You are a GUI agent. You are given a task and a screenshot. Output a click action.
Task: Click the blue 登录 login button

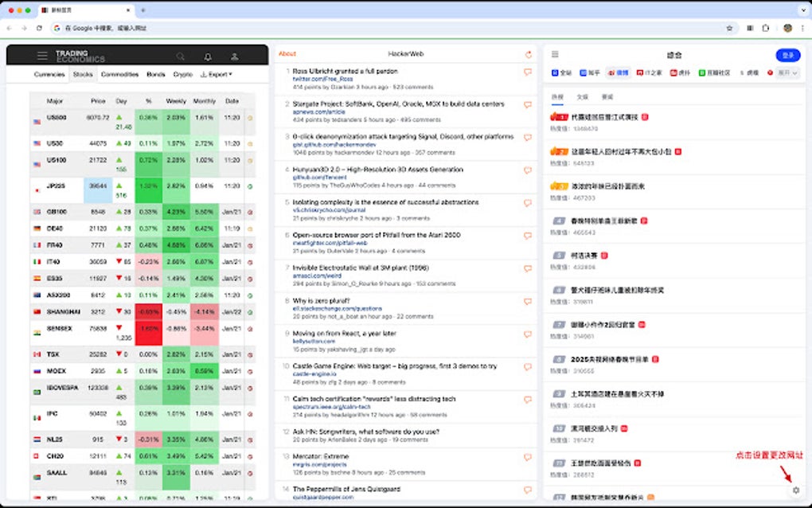pyautogui.click(x=787, y=55)
